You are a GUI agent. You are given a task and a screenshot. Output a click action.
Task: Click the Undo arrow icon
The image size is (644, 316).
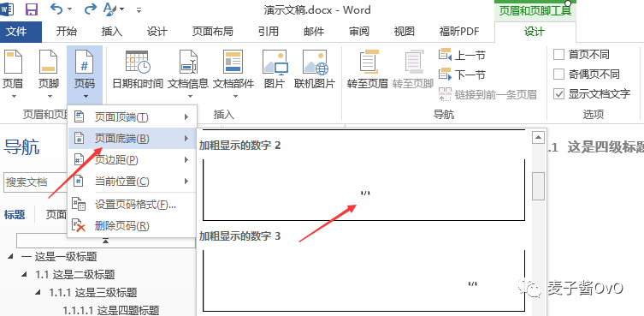click(57, 9)
